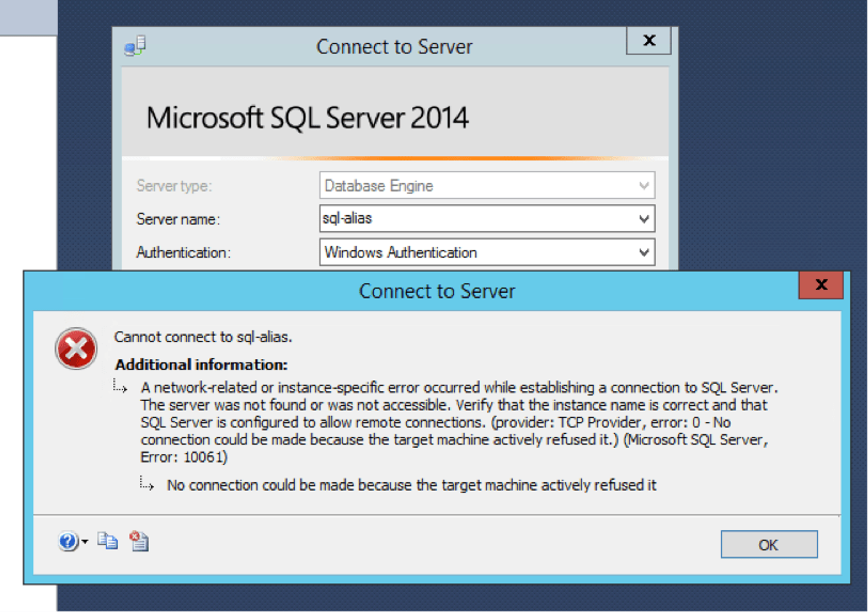This screenshot has height=612, width=868.
Task: Click nested arrow beside 'No connection could be made'
Action: click(x=146, y=484)
